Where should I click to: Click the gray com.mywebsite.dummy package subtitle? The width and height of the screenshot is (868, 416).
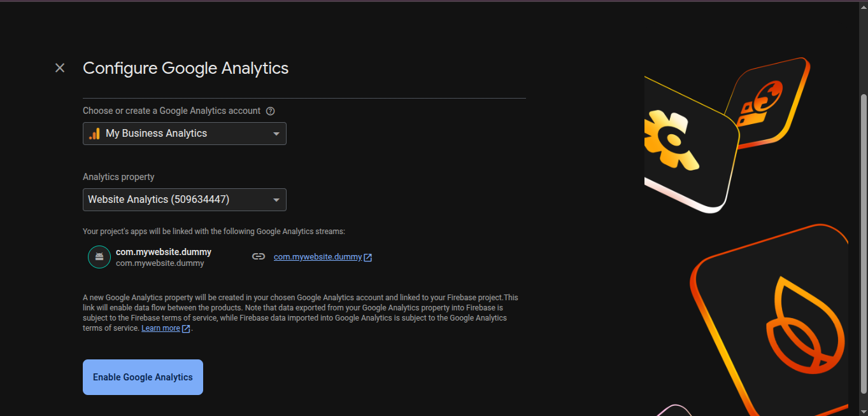160,263
